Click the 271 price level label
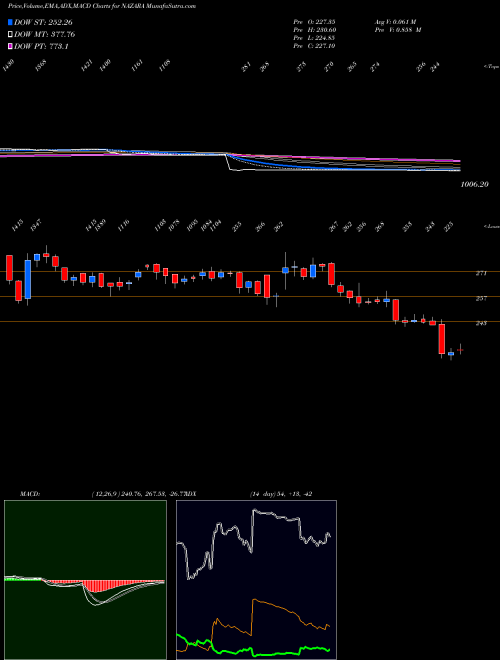The width and height of the screenshot is (500, 660). coord(481,273)
